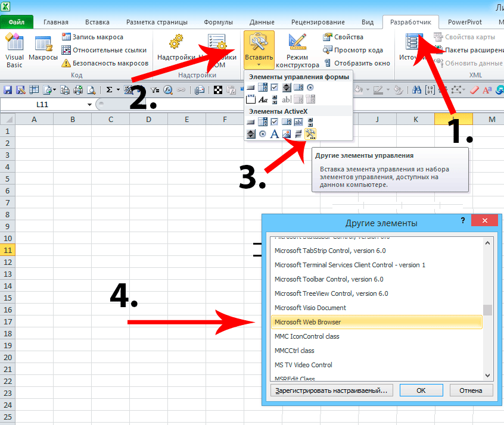
Task: Click Зарегистрировать настраиваемый button
Action: [x=331, y=390]
